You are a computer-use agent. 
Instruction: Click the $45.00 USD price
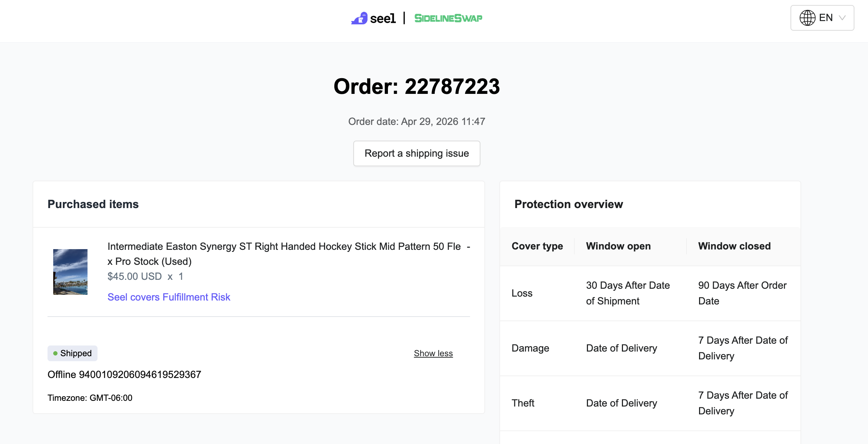(x=135, y=276)
